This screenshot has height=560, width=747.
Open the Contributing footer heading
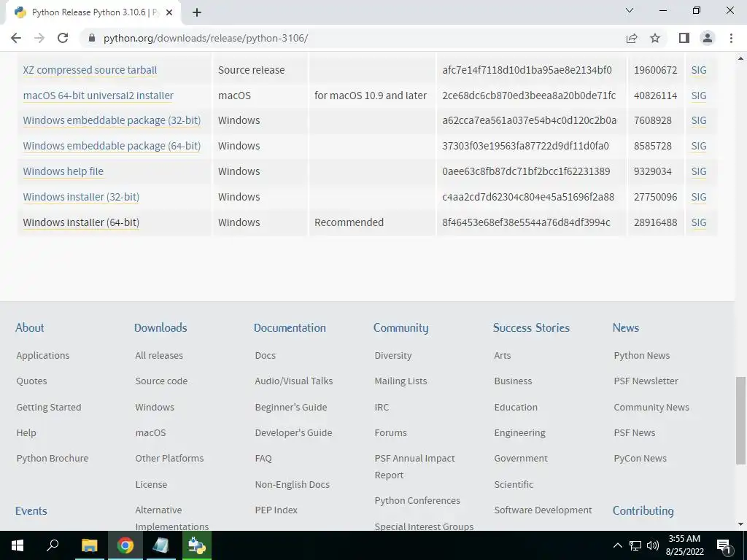tap(643, 511)
